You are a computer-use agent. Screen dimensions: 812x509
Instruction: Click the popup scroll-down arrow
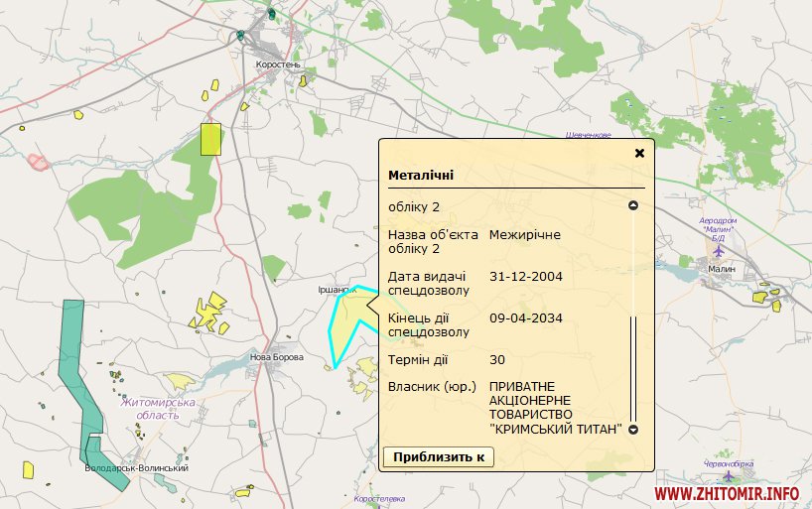pyautogui.click(x=632, y=430)
